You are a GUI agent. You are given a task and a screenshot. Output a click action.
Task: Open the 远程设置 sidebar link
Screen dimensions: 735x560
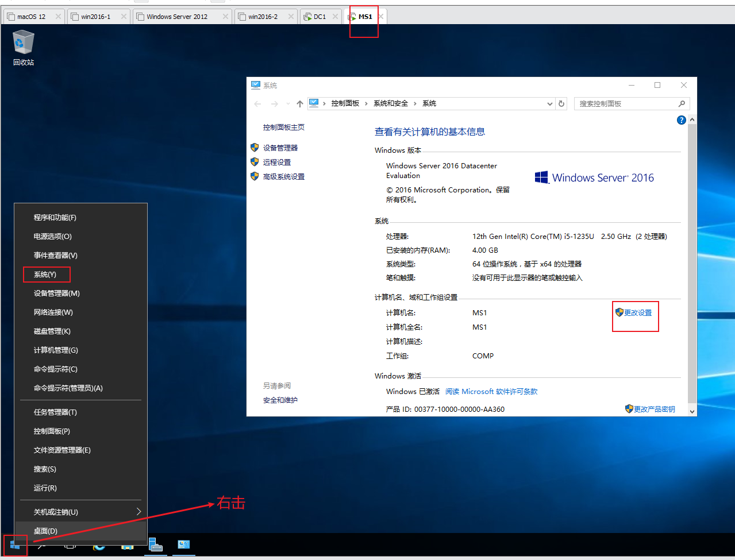point(277,162)
